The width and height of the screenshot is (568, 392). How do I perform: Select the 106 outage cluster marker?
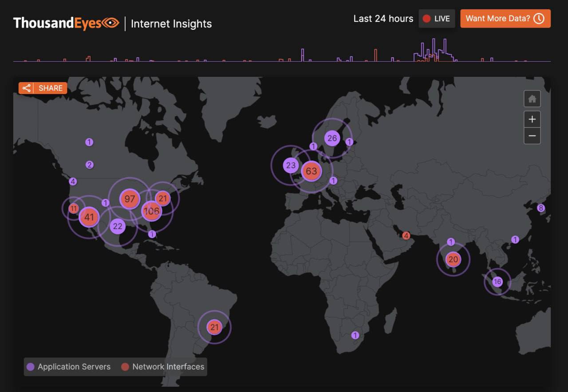151,211
